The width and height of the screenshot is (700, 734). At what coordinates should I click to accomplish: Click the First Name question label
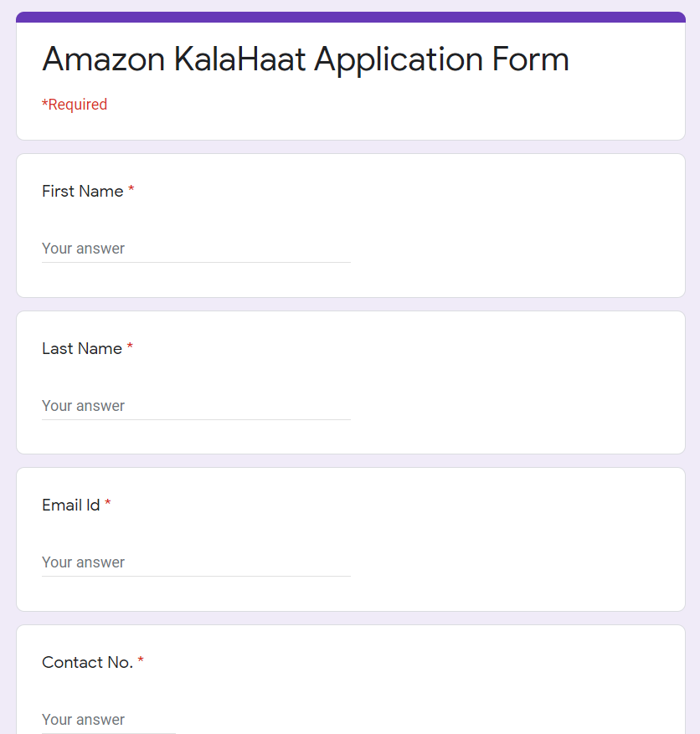[x=82, y=192]
